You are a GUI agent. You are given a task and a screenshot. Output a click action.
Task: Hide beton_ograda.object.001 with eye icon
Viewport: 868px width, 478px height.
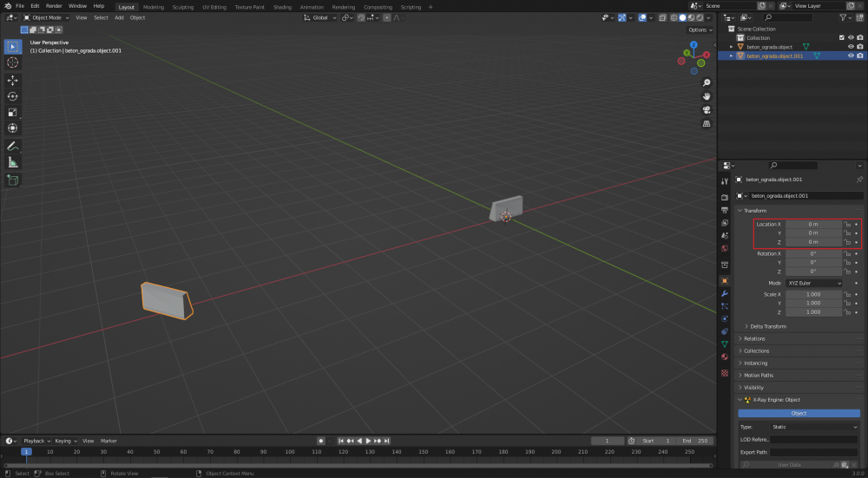coord(851,56)
